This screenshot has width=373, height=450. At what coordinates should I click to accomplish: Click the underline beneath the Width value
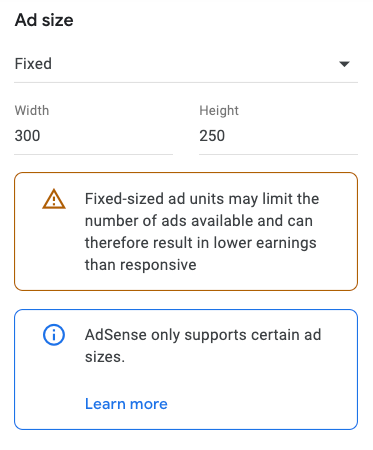[93, 154]
